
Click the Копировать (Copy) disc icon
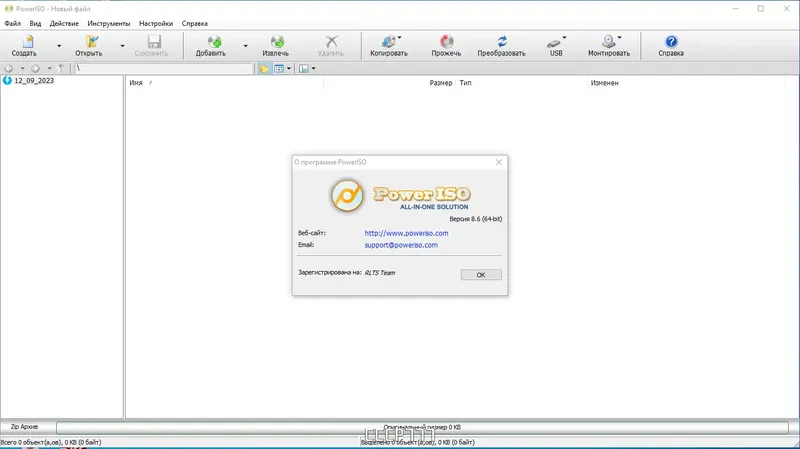pos(388,41)
